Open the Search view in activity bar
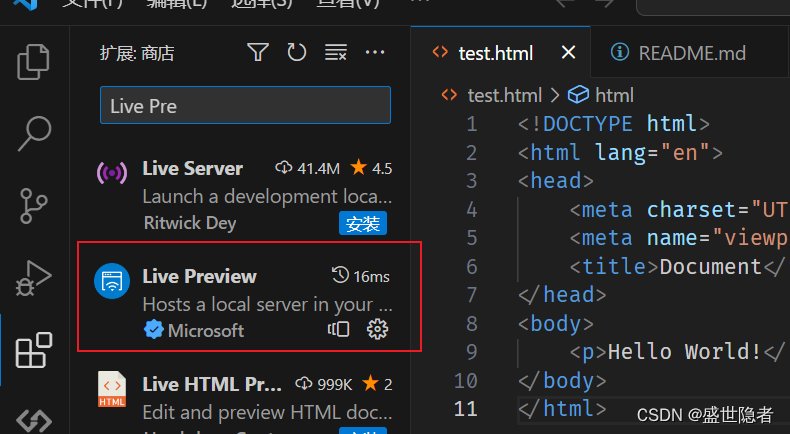This screenshot has width=790, height=434. 34,134
